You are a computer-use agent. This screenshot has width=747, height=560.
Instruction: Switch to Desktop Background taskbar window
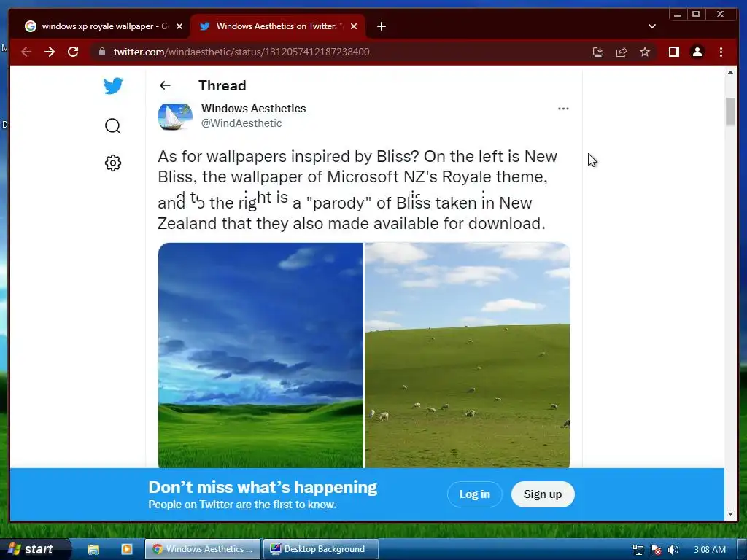[321, 549]
